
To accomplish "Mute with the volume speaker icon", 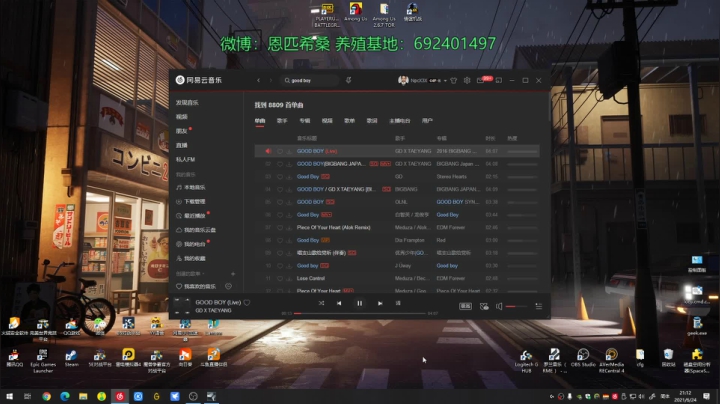I will [x=499, y=306].
